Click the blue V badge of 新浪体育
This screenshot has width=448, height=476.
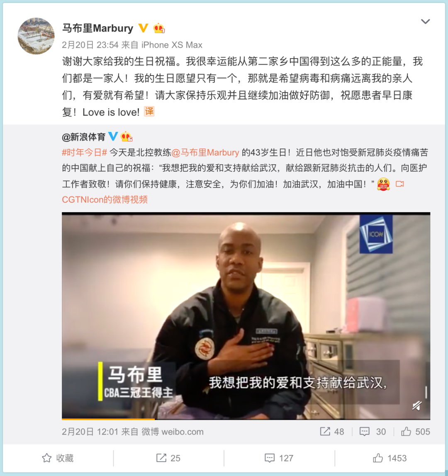click(113, 136)
